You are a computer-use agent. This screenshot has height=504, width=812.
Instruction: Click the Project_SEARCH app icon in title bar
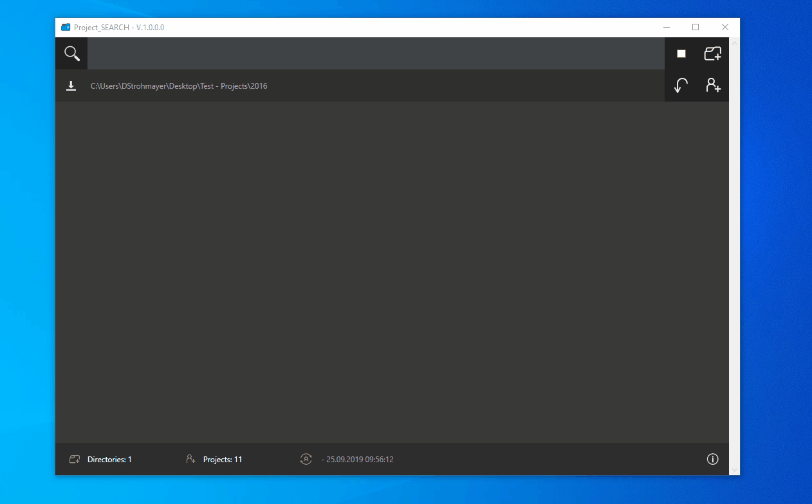(66, 28)
